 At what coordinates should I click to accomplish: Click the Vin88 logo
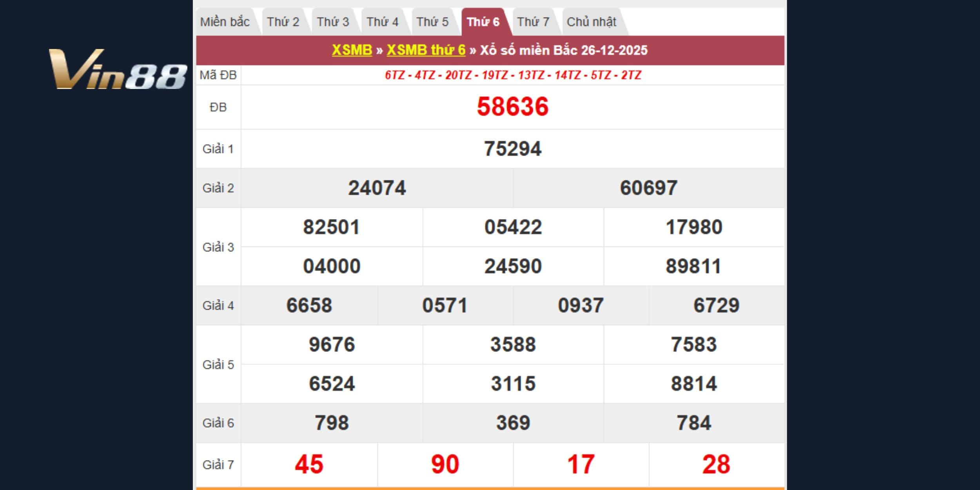[x=118, y=69]
